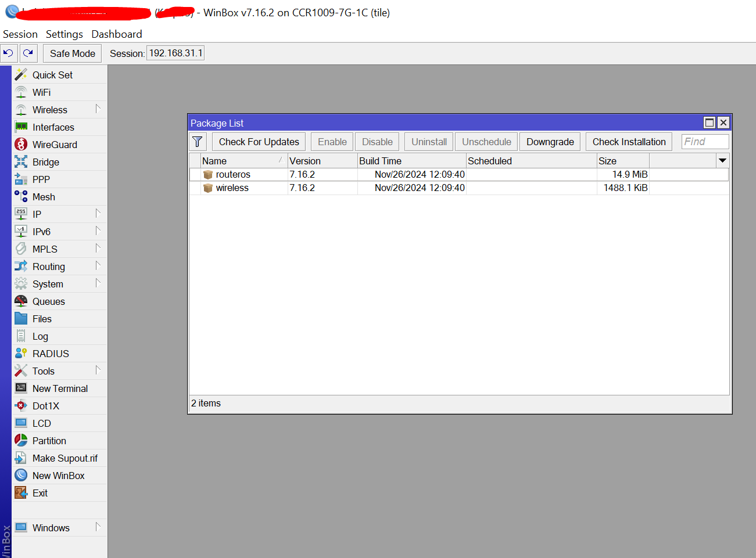The width and height of the screenshot is (756, 558).
Task: Click the Unschedule button
Action: point(487,142)
